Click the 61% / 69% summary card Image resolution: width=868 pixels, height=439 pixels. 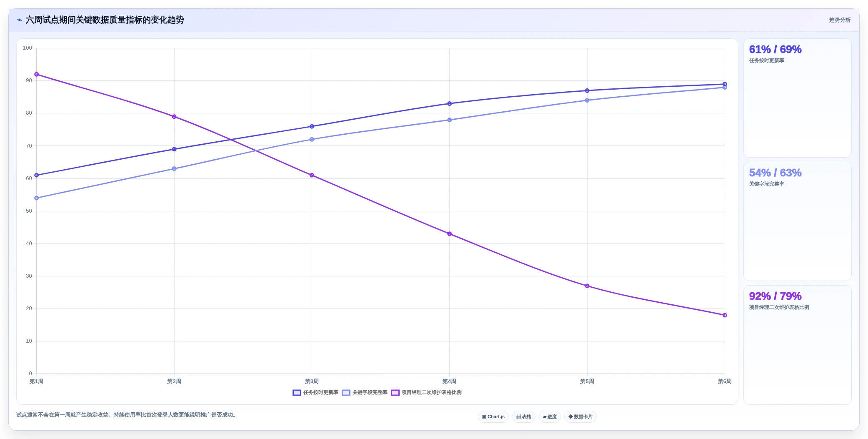[797, 98]
